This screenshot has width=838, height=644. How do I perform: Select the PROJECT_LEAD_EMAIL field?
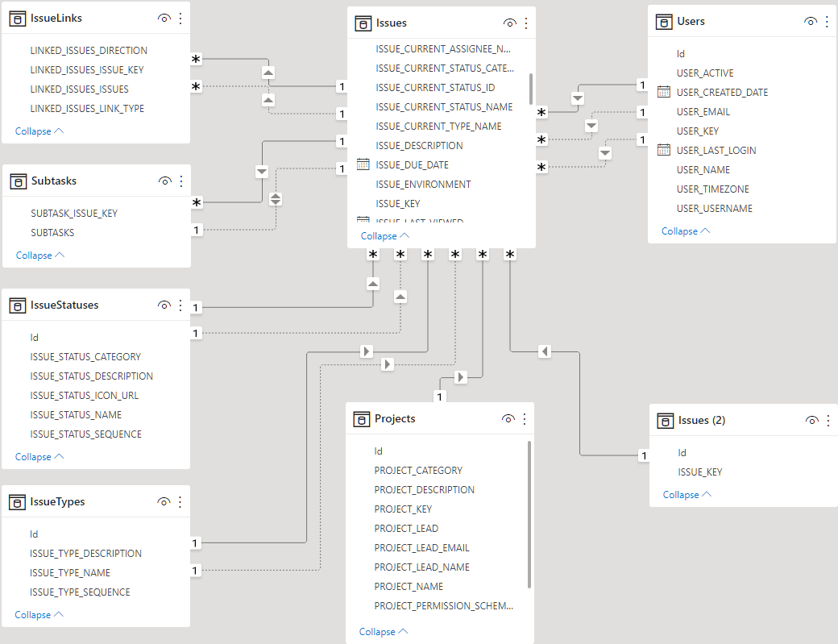point(421,548)
